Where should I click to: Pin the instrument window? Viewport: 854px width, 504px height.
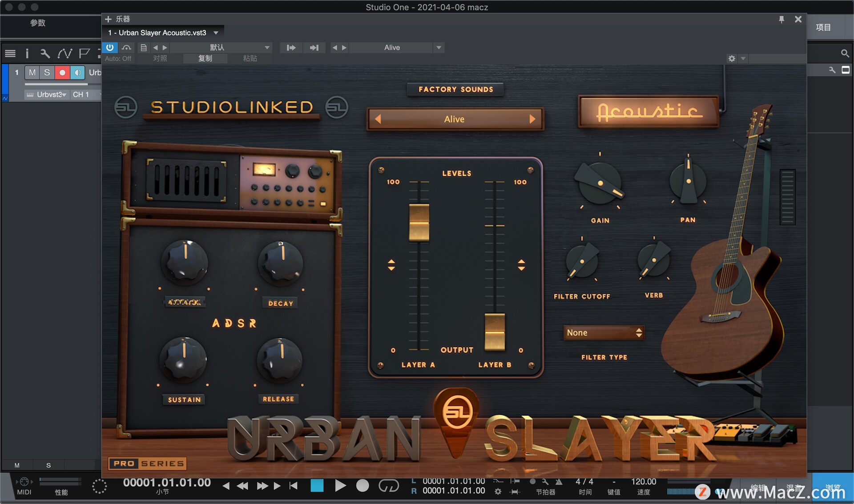point(781,19)
